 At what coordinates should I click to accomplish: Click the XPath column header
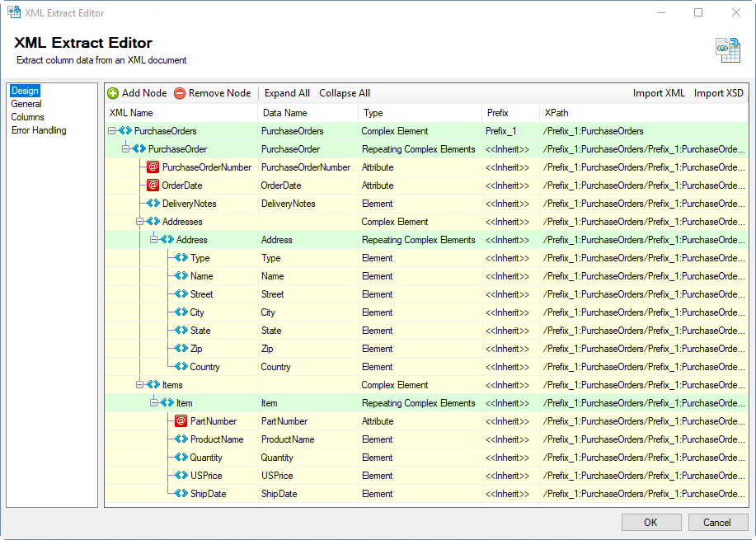644,113
